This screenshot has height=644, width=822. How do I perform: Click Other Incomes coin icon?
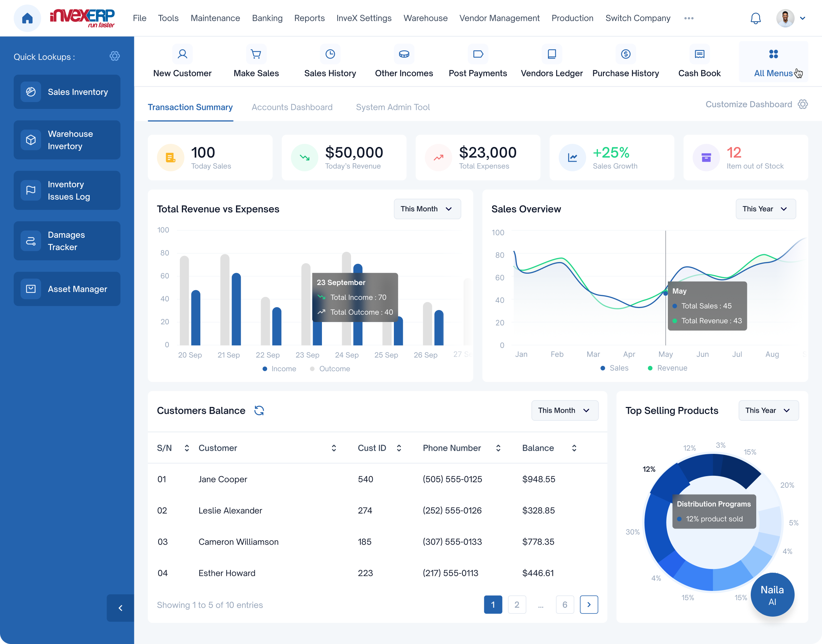pyautogui.click(x=404, y=54)
